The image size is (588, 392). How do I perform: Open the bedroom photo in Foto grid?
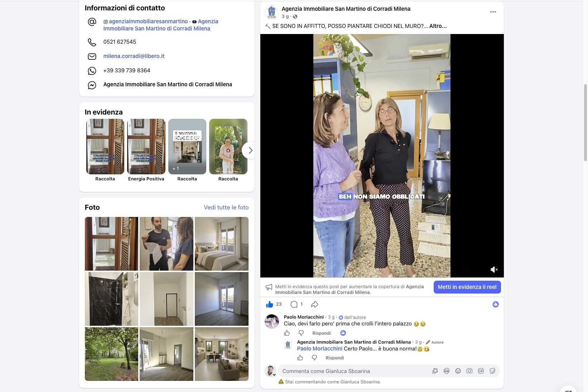(222, 244)
